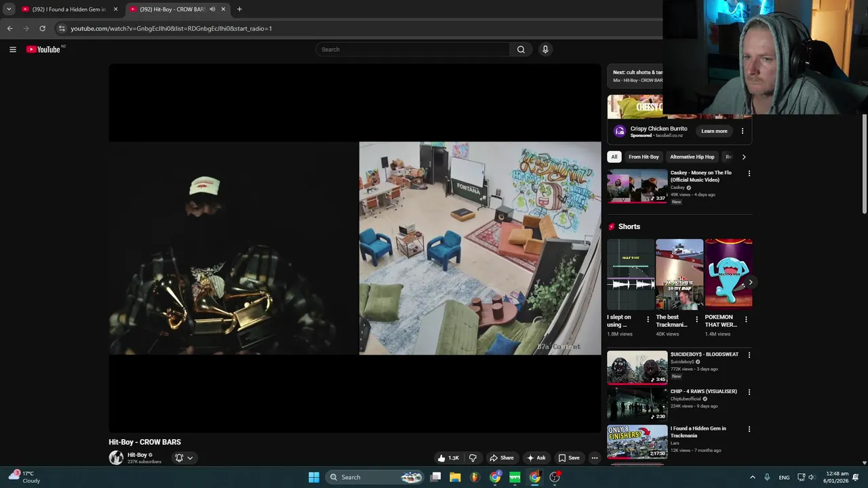Share the Hit-Boy video

502,457
